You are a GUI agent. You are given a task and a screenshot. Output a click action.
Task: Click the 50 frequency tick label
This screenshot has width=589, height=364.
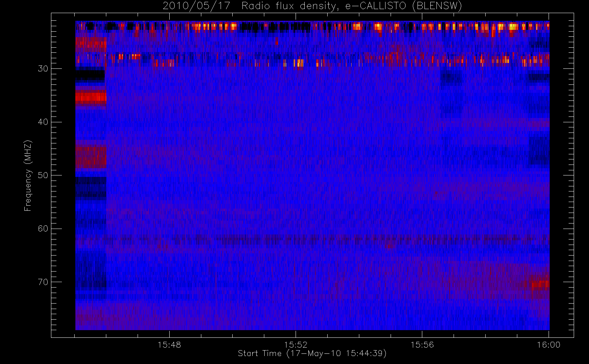[43, 175]
